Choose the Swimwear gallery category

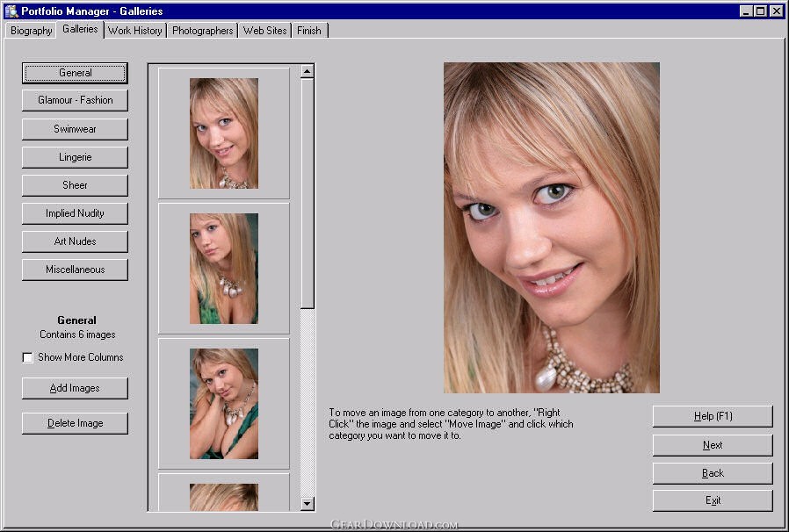click(x=75, y=129)
